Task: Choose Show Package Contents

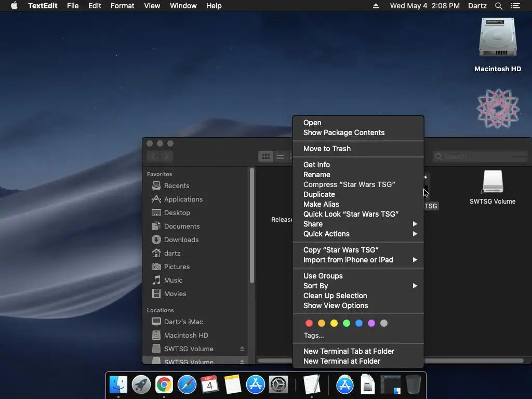Action: [x=358, y=132]
